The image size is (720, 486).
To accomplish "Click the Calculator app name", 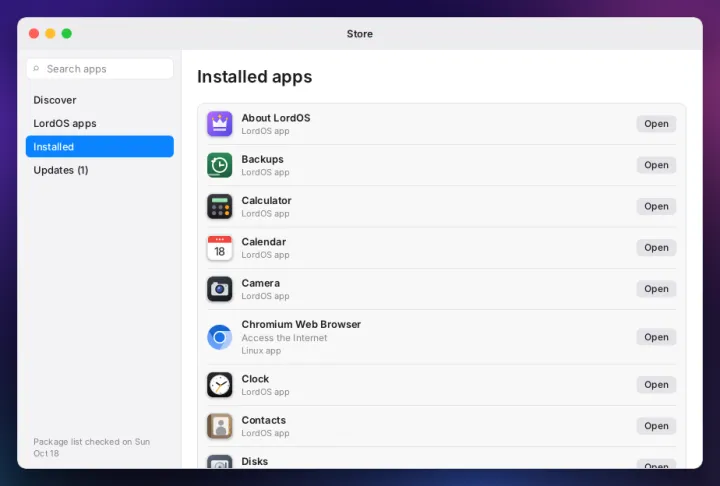I will (266, 201).
